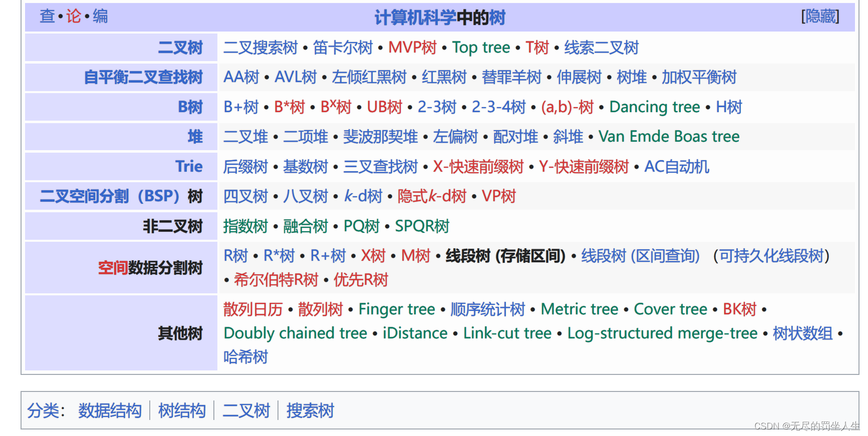The height and width of the screenshot is (436, 868).
Task: Open the SPQR树 link
Action: pyautogui.click(x=422, y=226)
